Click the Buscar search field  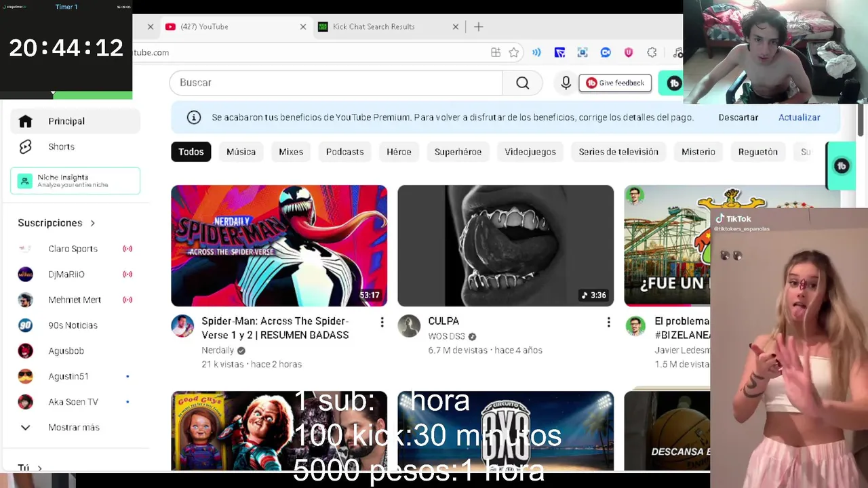[x=336, y=83]
